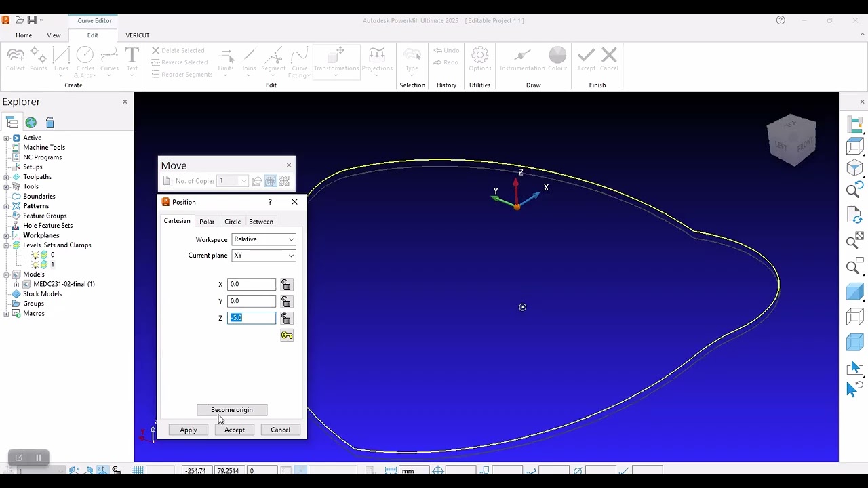Viewport: 868px width, 488px height.
Task: Click Accept in Position dialog
Action: point(235,430)
